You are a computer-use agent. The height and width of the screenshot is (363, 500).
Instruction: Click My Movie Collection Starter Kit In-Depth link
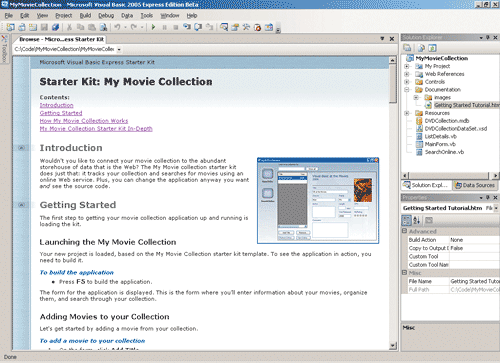[x=96, y=129]
